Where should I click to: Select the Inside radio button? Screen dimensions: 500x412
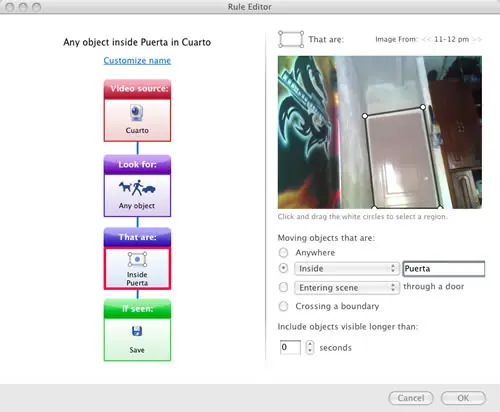click(x=283, y=268)
